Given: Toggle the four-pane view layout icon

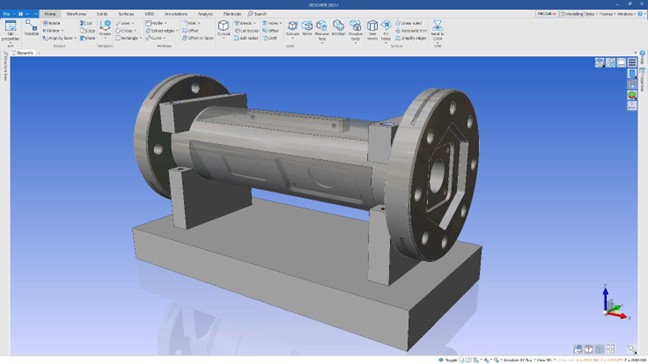Looking at the screenshot, I should [x=610, y=349].
